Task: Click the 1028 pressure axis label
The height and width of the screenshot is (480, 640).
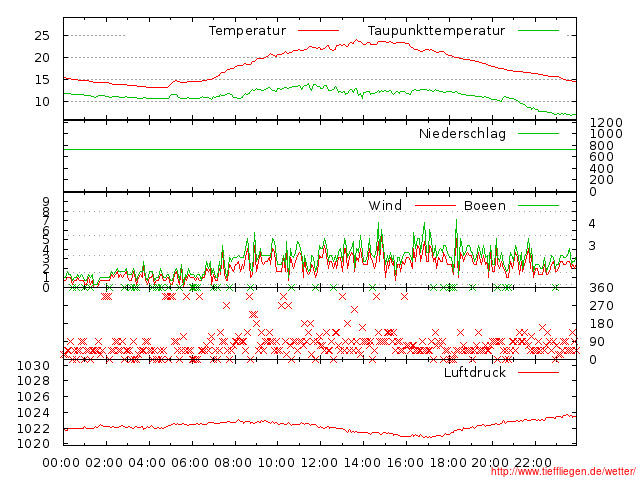Action: coord(33,381)
